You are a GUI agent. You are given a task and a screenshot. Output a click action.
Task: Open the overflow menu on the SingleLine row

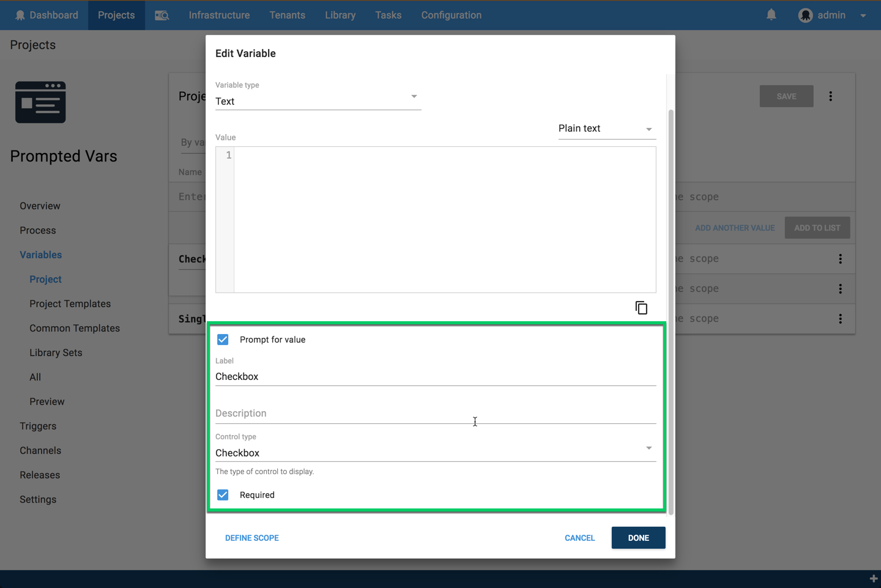pos(840,318)
